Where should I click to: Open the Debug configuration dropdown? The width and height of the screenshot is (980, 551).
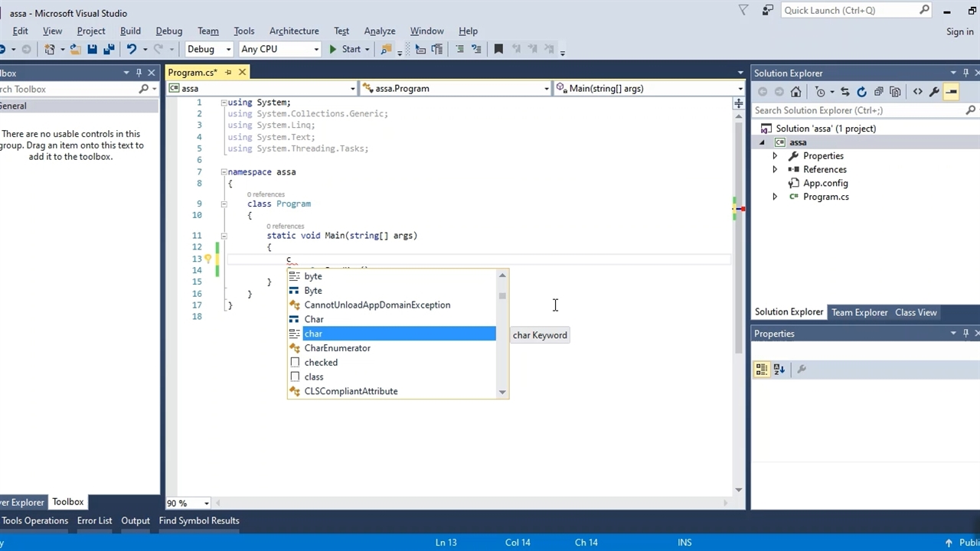point(209,49)
